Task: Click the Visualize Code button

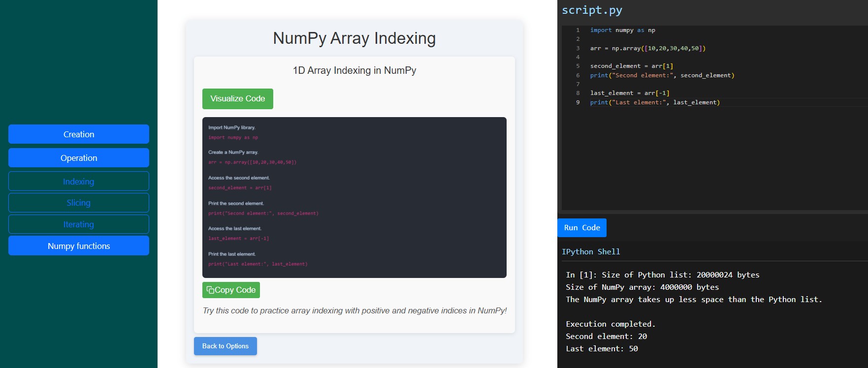Action: [x=238, y=99]
